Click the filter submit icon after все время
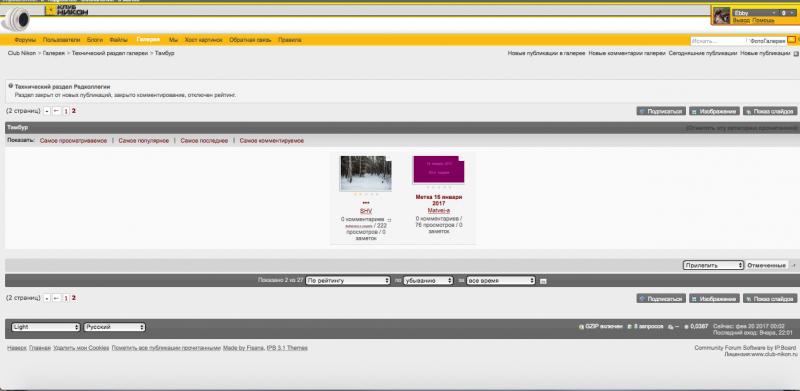The height and width of the screenshot is (391, 800). pos(543,281)
